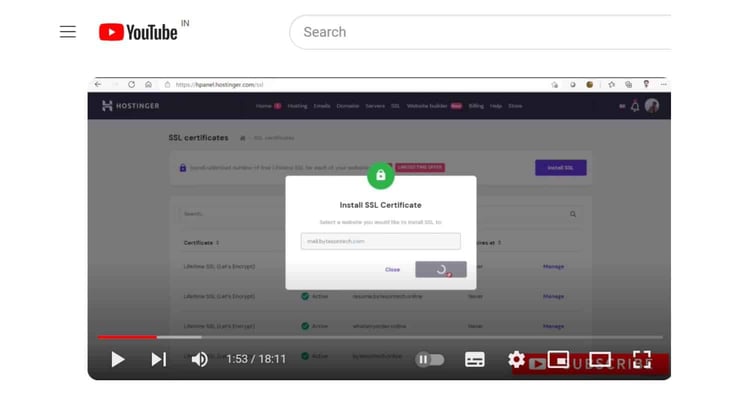Switch to miniplayer mode
Viewport: 736px width, 400px height.
coord(558,360)
